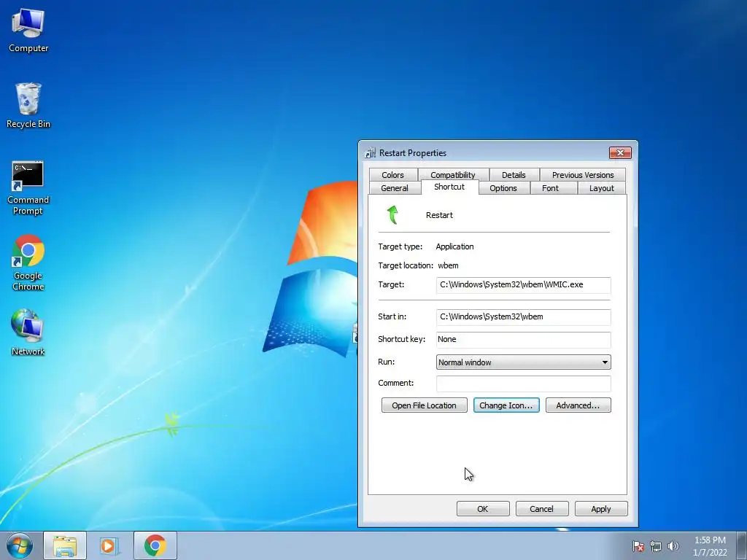Open Action Center flag tray icon
747x560 pixels.
pos(638,546)
